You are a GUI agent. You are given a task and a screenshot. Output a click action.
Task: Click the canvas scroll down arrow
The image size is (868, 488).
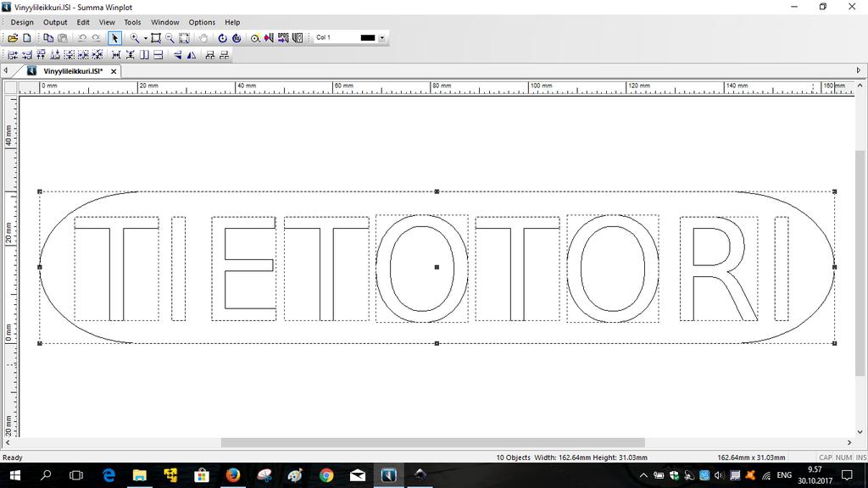860,432
